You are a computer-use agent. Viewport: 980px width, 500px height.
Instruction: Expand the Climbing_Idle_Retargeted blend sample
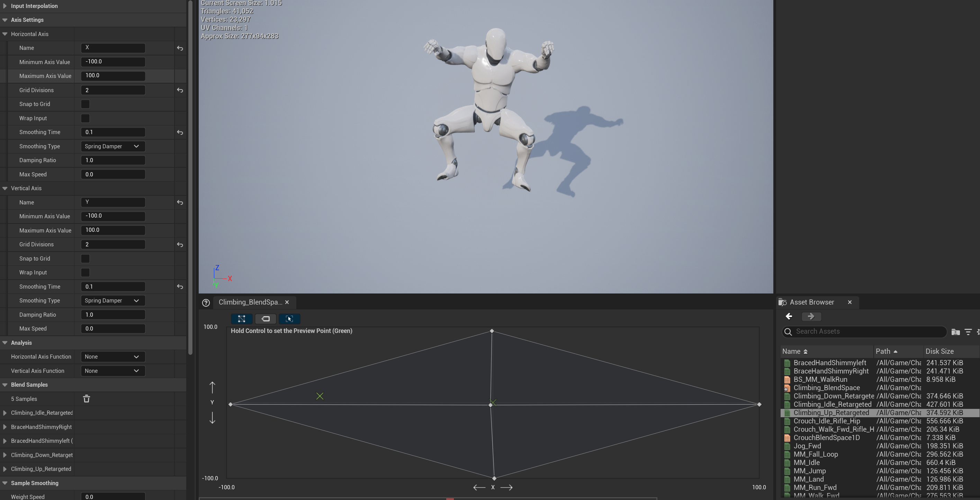tap(5, 413)
